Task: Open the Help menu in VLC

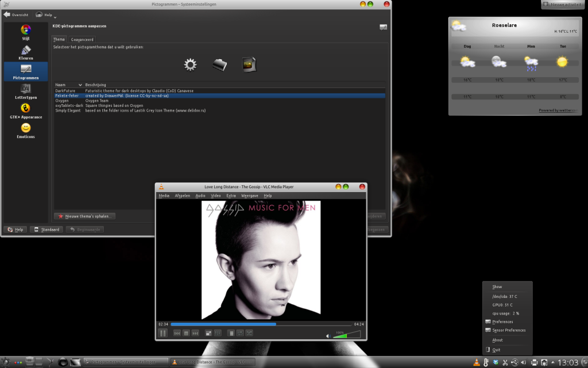Action: pos(268,195)
